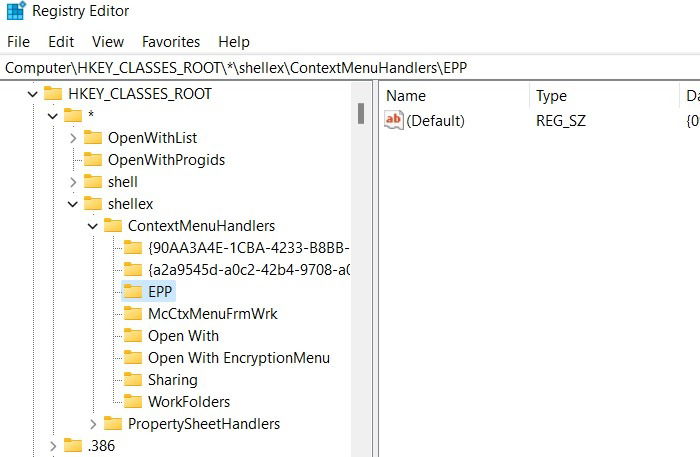Click the registry path address bar
This screenshot has width=700, height=457.
tap(350, 68)
